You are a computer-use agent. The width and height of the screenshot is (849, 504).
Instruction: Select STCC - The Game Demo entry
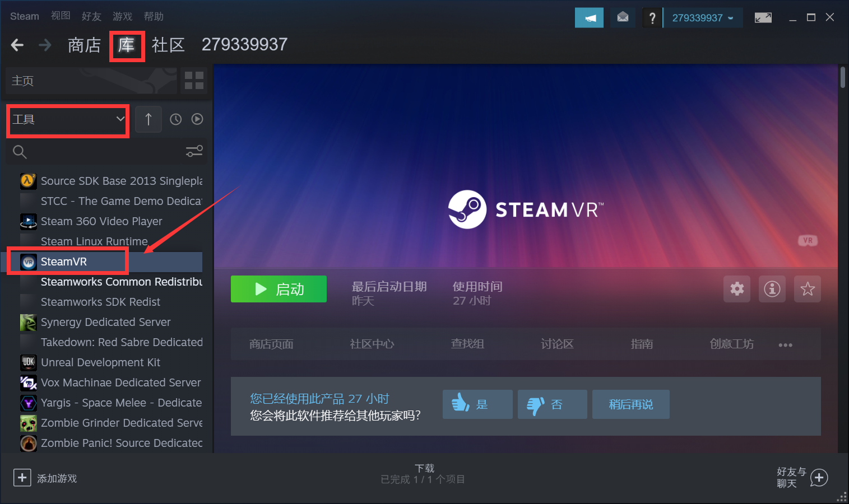click(111, 201)
